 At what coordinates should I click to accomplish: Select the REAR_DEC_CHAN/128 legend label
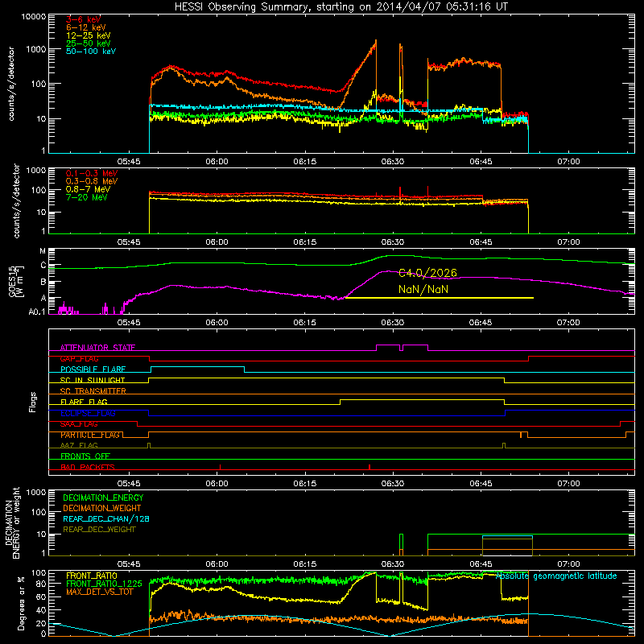point(106,519)
